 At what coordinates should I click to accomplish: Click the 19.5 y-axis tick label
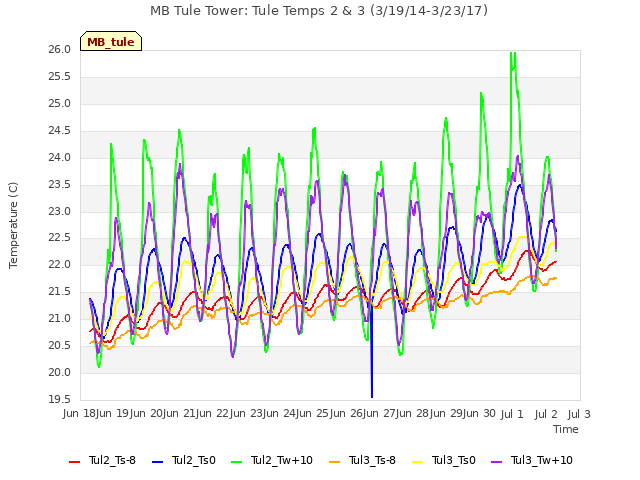pyautogui.click(x=60, y=400)
